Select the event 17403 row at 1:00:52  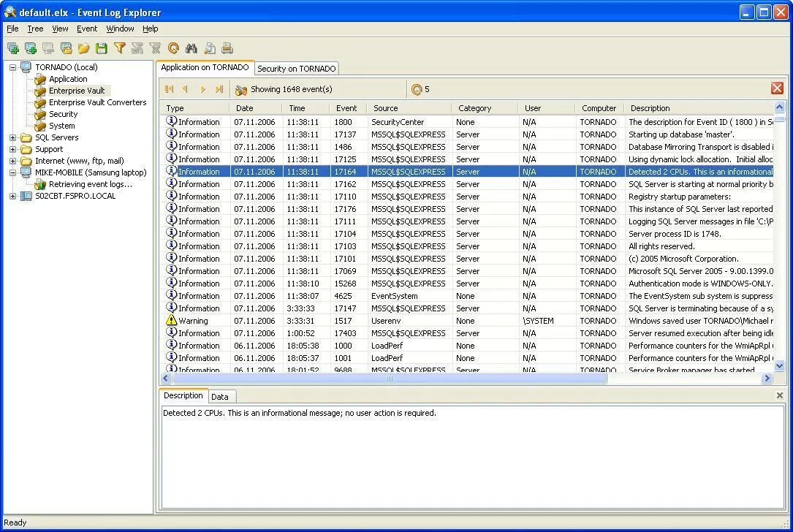(x=467, y=333)
